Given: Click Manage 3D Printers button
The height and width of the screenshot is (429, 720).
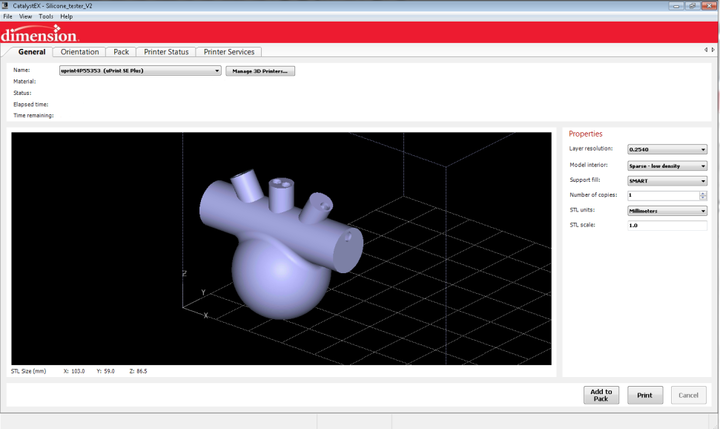Looking at the screenshot, I should 260,71.
